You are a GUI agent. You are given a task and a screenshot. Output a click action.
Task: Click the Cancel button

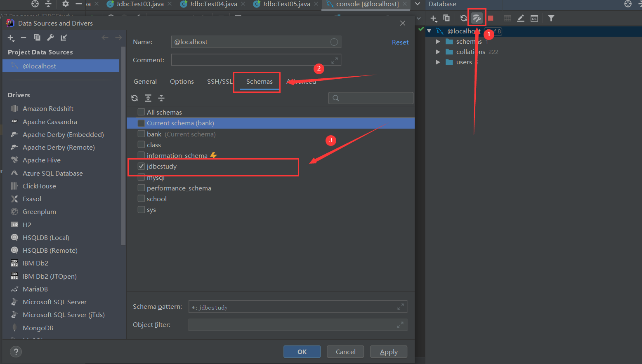pyautogui.click(x=345, y=352)
